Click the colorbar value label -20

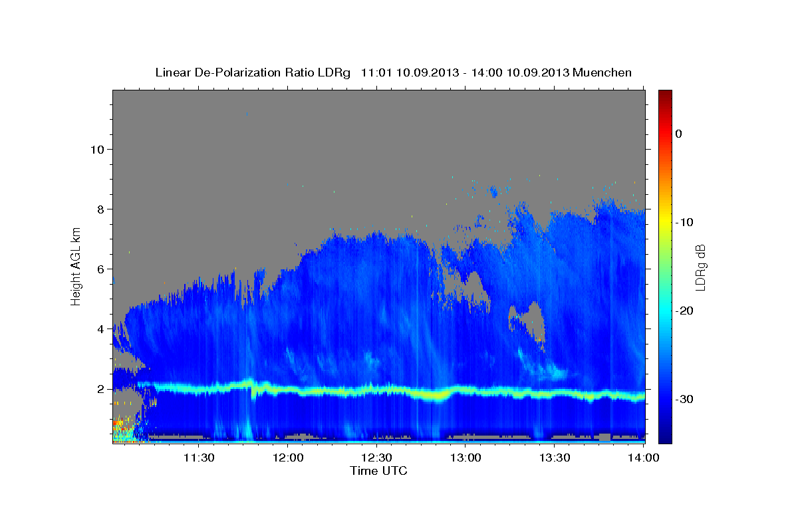[x=683, y=311]
